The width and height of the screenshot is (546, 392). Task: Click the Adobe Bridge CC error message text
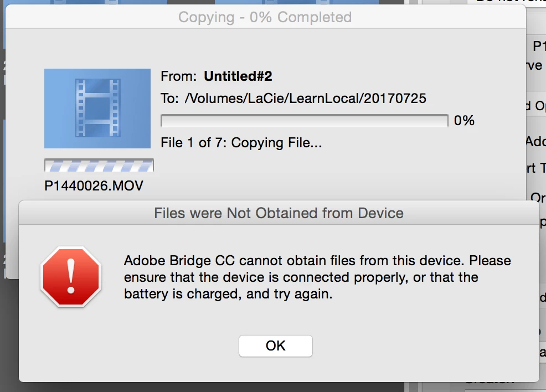(317, 277)
